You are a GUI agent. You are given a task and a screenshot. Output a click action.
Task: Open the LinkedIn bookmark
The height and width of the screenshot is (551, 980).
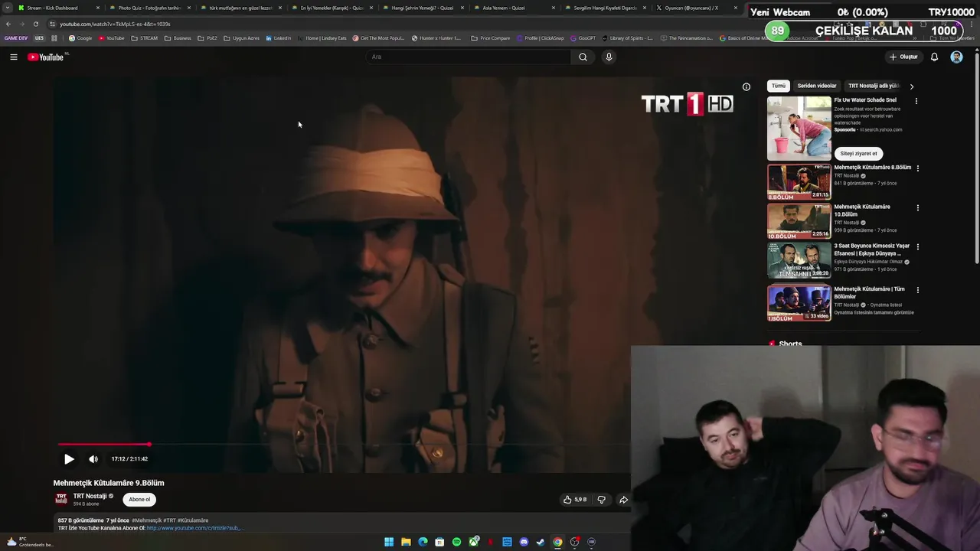pyautogui.click(x=279, y=37)
